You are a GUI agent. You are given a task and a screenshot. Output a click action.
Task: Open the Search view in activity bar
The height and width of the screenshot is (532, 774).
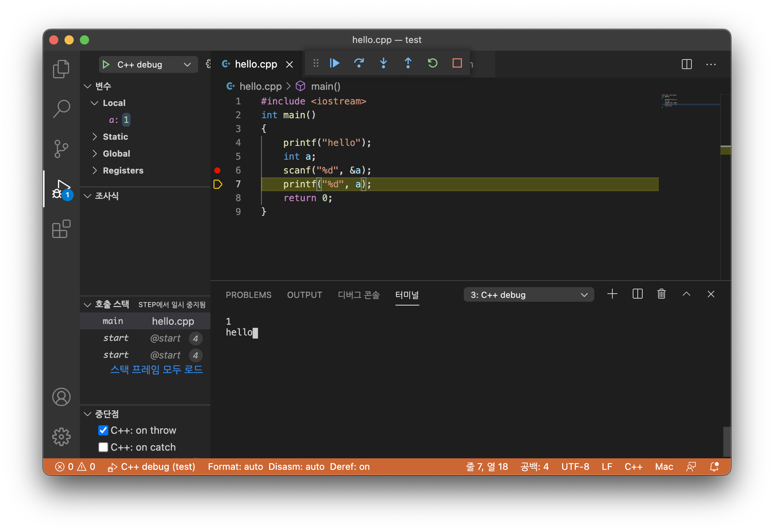point(61,109)
